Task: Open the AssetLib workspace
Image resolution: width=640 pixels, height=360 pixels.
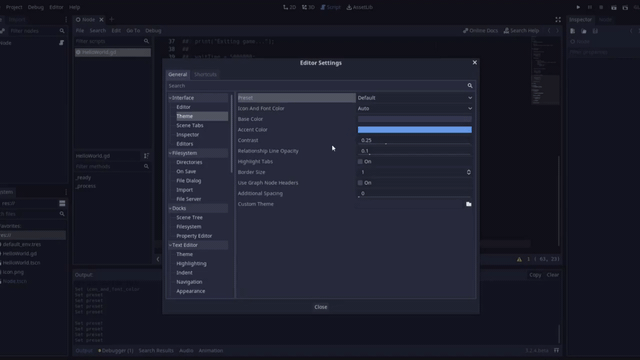Action: tap(360, 7)
